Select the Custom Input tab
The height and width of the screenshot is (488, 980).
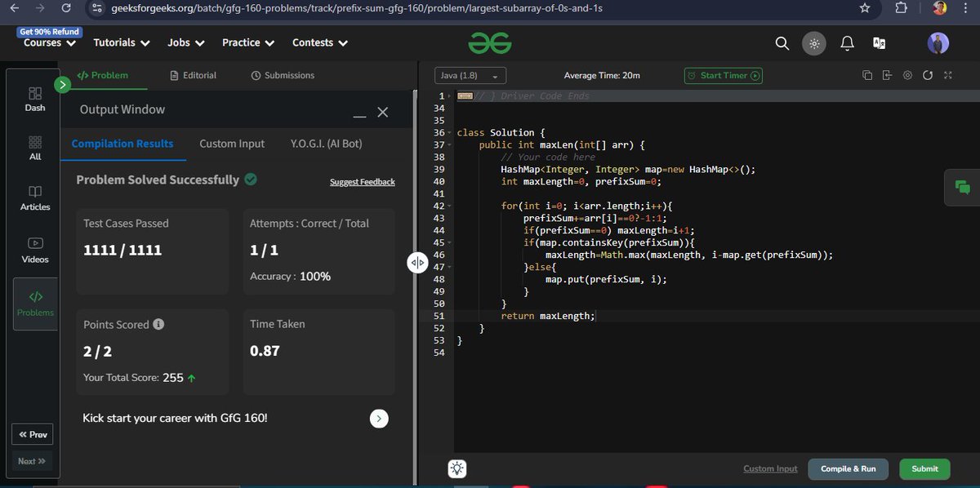point(232,144)
